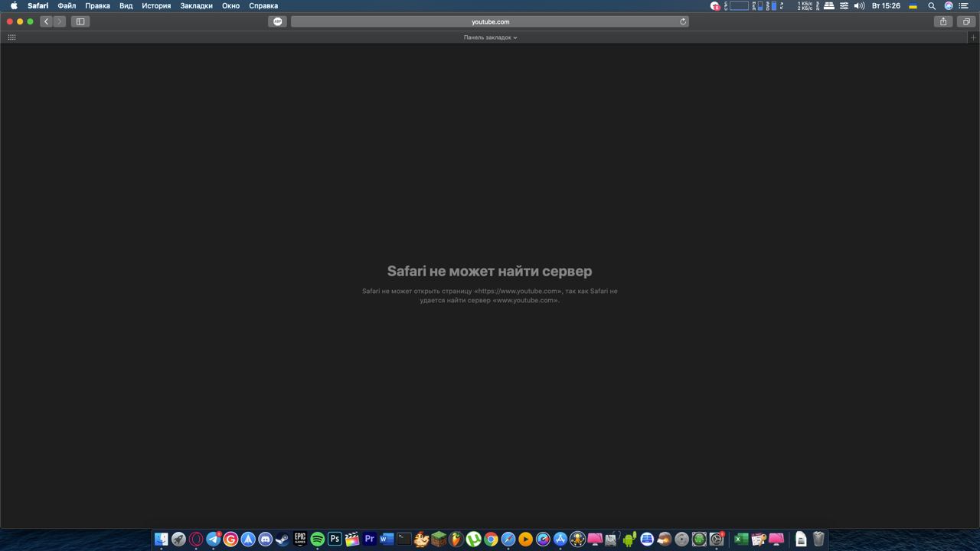980x551 pixels.
Task: Click the volume icon in menu bar
Action: (x=859, y=5)
